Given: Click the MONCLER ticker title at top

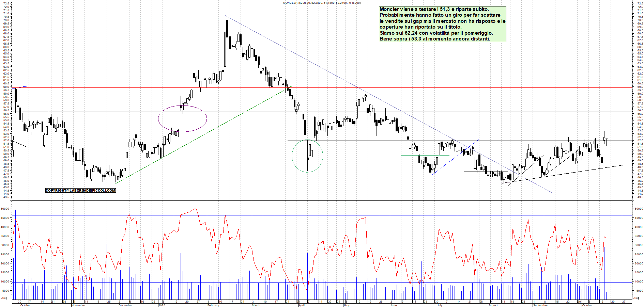Looking at the screenshot, I should [x=322, y=3].
